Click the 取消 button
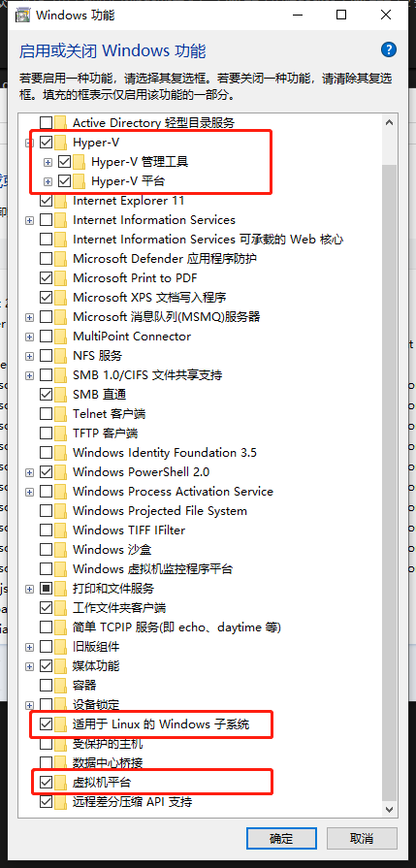416x868 pixels. 362,838
